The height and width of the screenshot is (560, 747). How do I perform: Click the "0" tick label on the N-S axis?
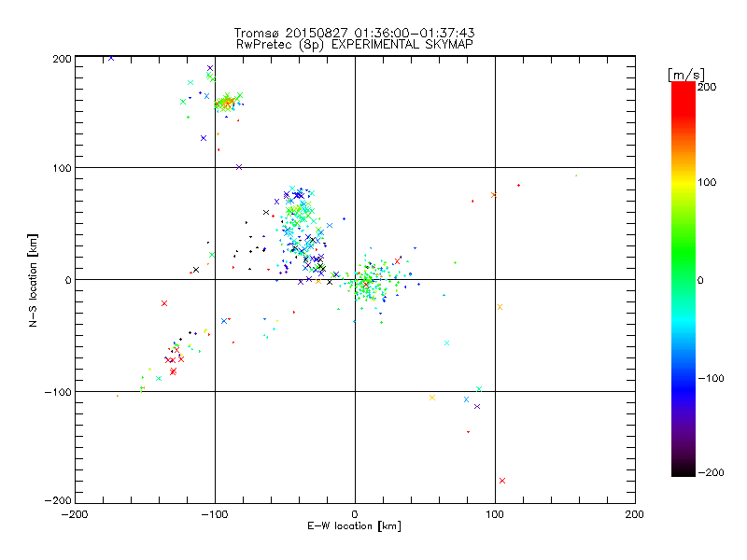point(68,280)
